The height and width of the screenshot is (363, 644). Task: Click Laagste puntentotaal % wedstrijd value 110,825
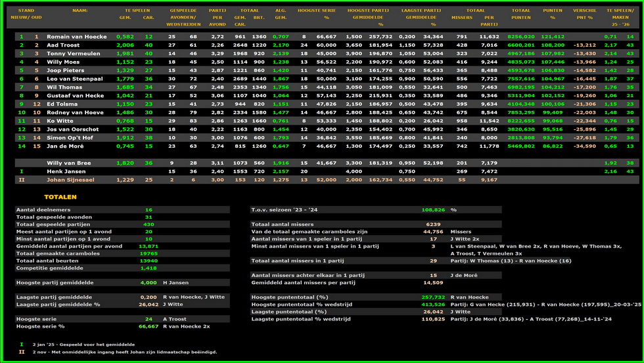pos(433,319)
